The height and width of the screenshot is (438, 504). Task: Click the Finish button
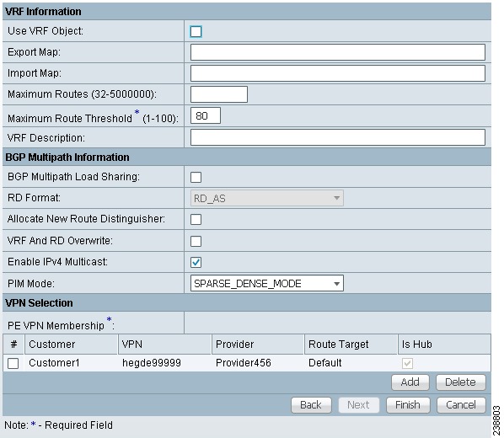pyautogui.click(x=408, y=405)
